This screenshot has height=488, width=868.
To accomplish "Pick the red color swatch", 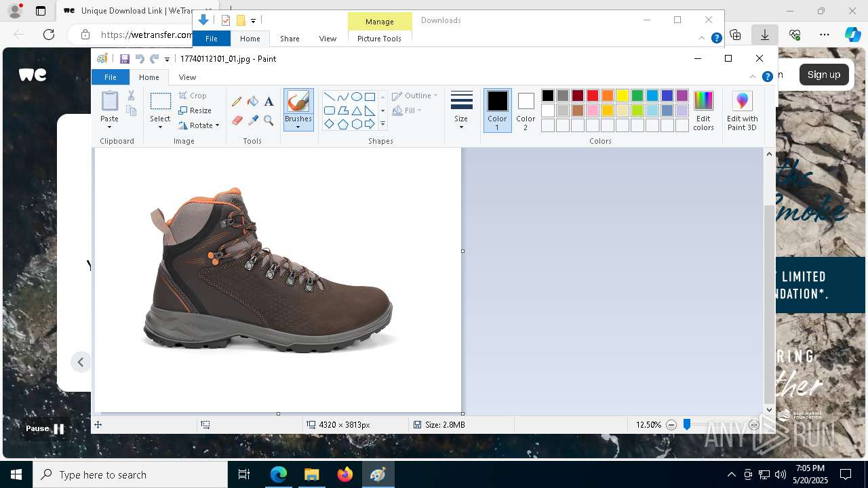I will pos(593,96).
